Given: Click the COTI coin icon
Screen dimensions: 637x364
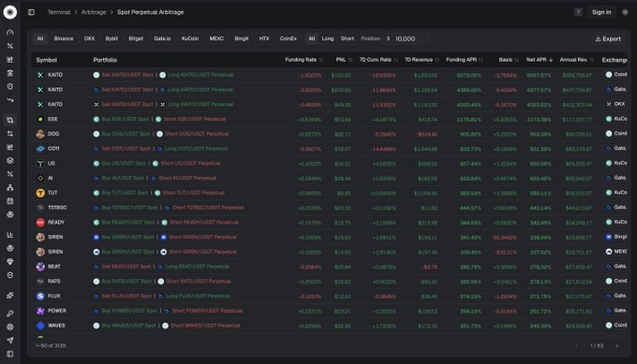Looking at the screenshot, I should click(40, 149).
